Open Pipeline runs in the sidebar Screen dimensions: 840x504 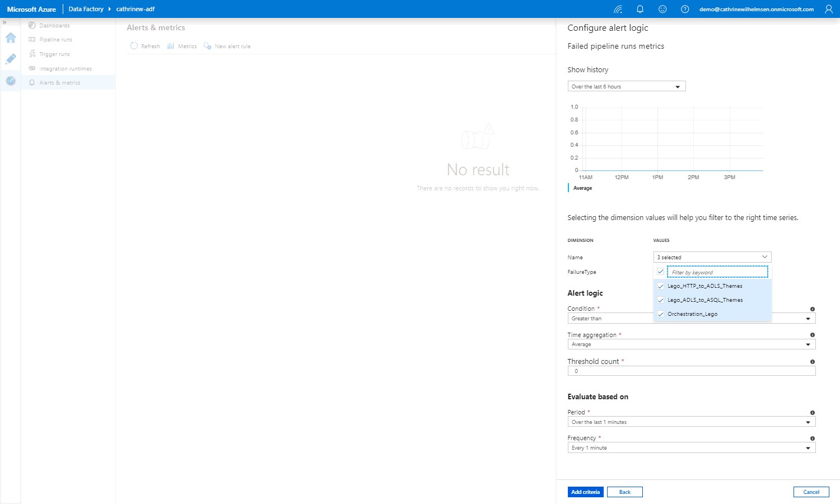click(55, 40)
